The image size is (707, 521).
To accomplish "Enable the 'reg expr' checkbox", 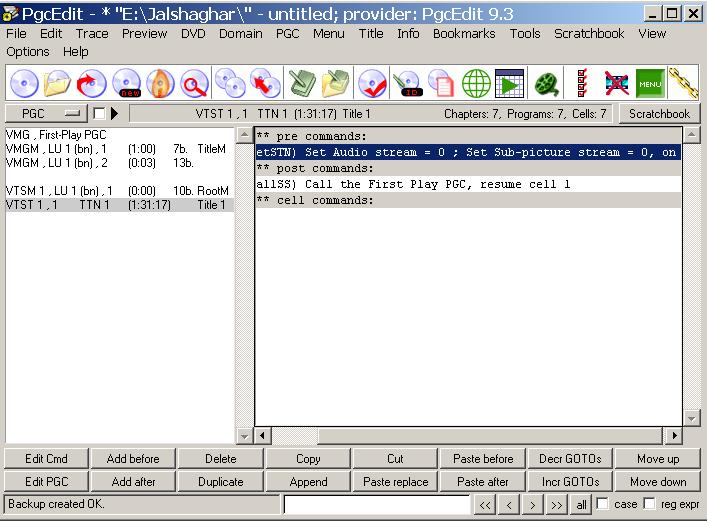I will click(649, 503).
